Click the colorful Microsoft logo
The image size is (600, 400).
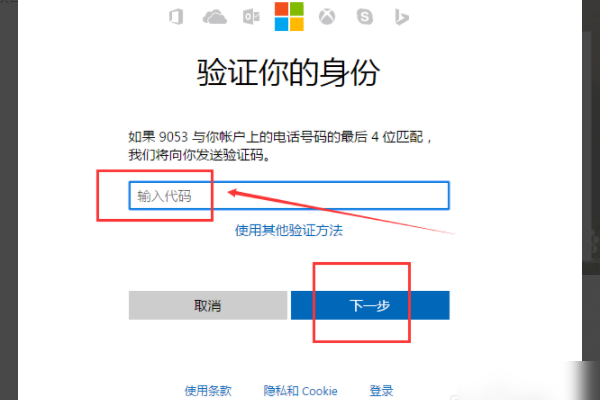click(289, 16)
